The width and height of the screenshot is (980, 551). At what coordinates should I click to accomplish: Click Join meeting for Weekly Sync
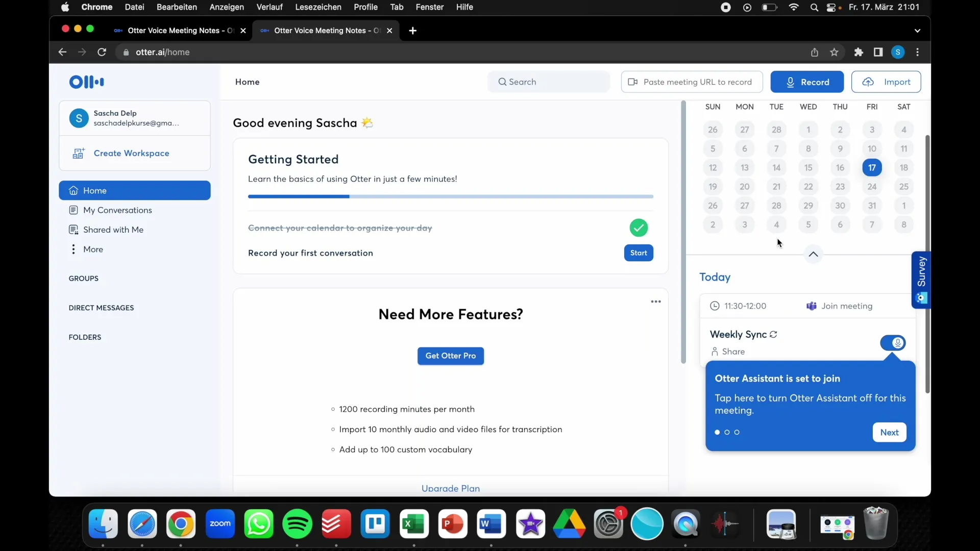(x=840, y=306)
